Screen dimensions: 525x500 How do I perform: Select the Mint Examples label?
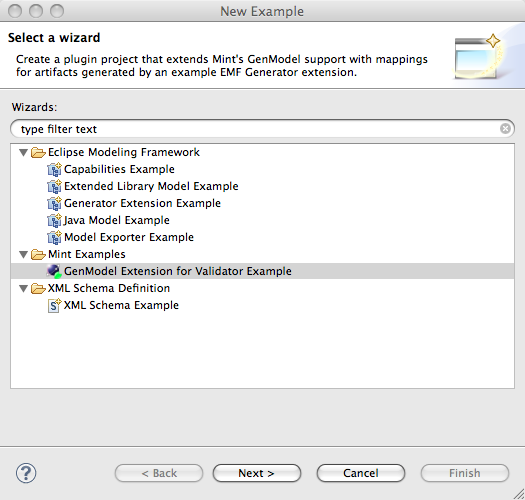pos(87,255)
